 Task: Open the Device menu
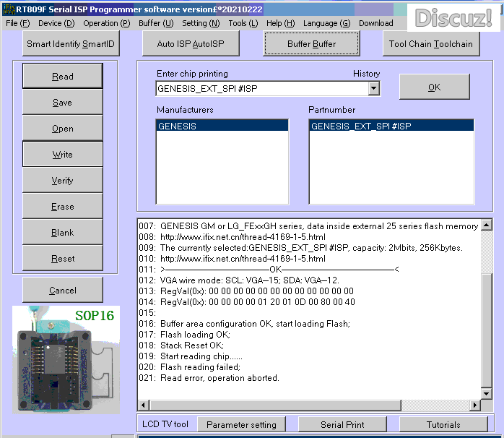coord(56,23)
